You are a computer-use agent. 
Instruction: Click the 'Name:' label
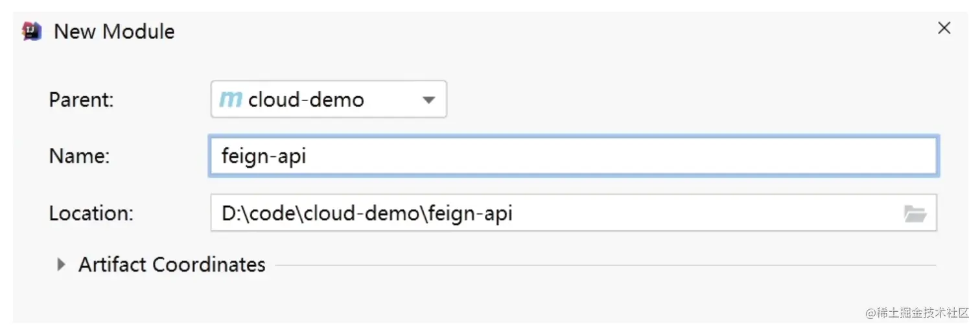tap(79, 156)
